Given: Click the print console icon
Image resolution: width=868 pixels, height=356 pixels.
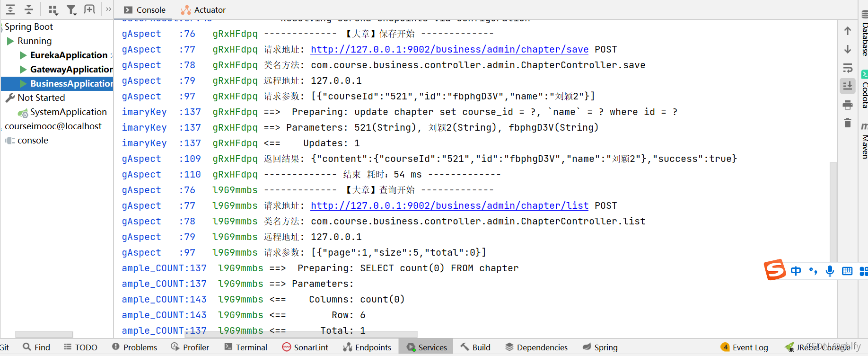Looking at the screenshot, I should 848,105.
